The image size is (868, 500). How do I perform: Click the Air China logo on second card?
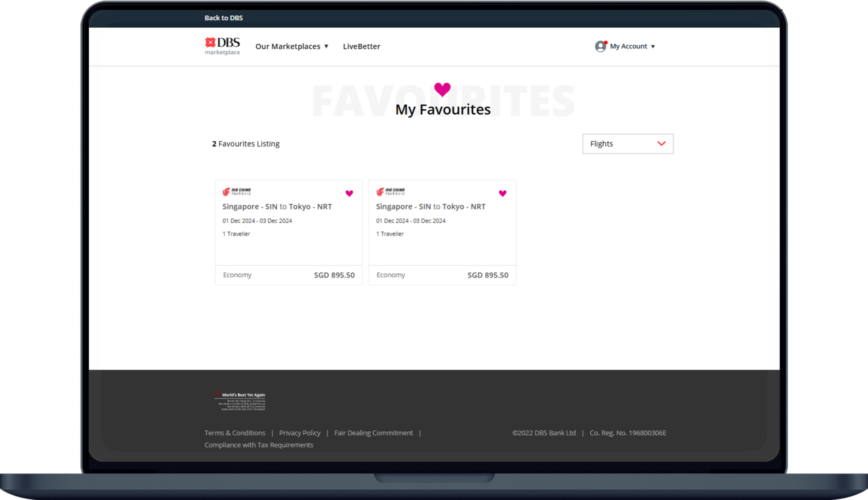(x=390, y=192)
